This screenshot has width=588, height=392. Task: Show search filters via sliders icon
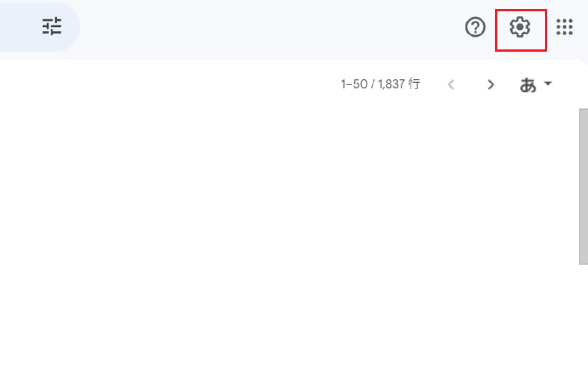coord(52,27)
